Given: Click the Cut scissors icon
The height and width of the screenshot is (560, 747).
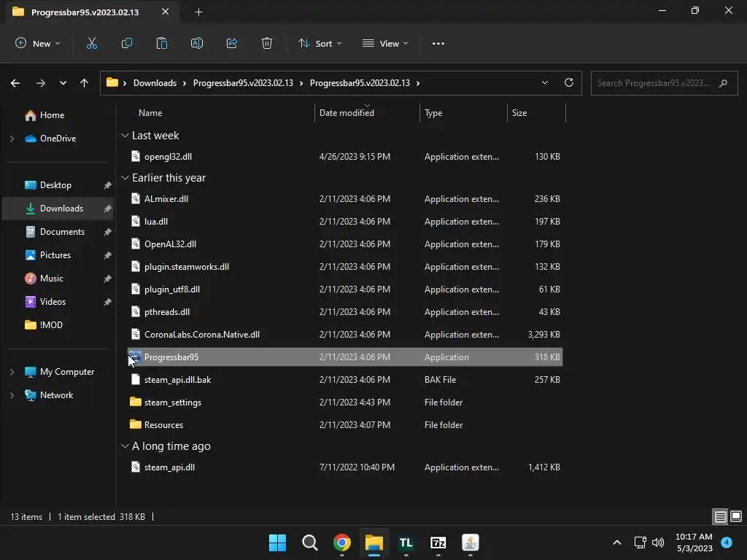Looking at the screenshot, I should (91, 43).
